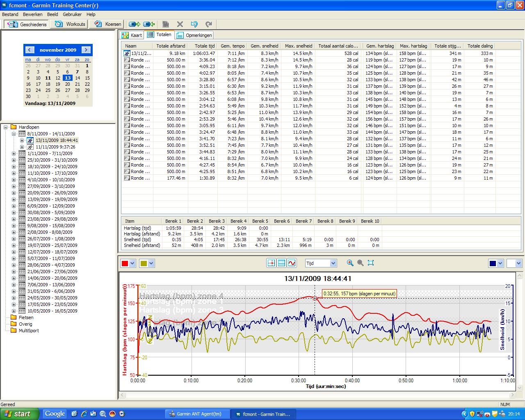Sort by Max. hartslag column header
The image size is (525, 420).
[x=413, y=46]
